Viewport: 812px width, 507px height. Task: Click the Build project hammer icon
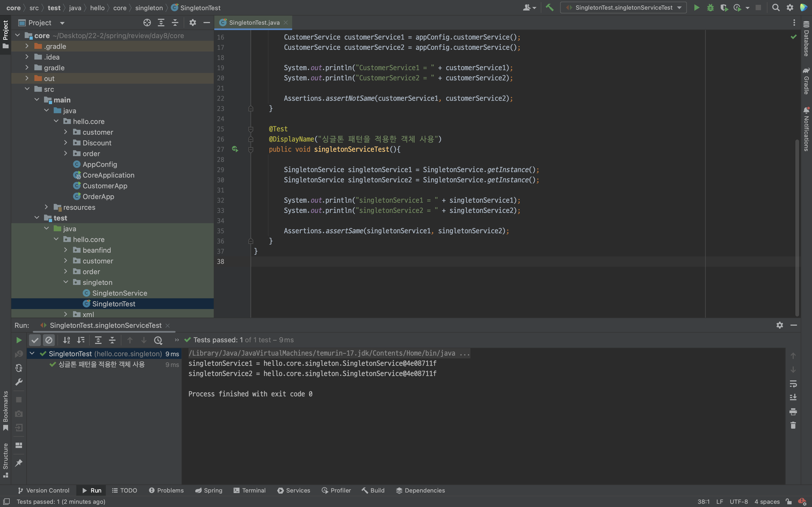pyautogui.click(x=549, y=8)
